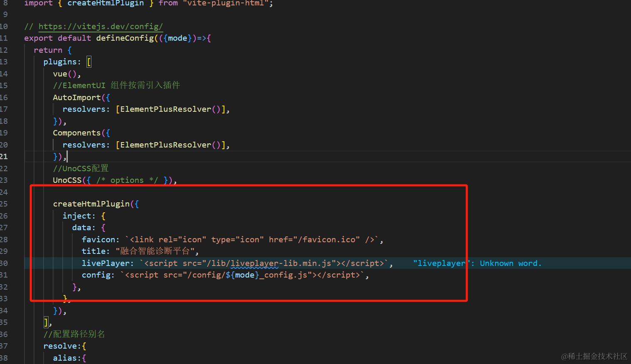Click the "/favicon.ico" href value
The image size is (631, 364).
(x=327, y=240)
